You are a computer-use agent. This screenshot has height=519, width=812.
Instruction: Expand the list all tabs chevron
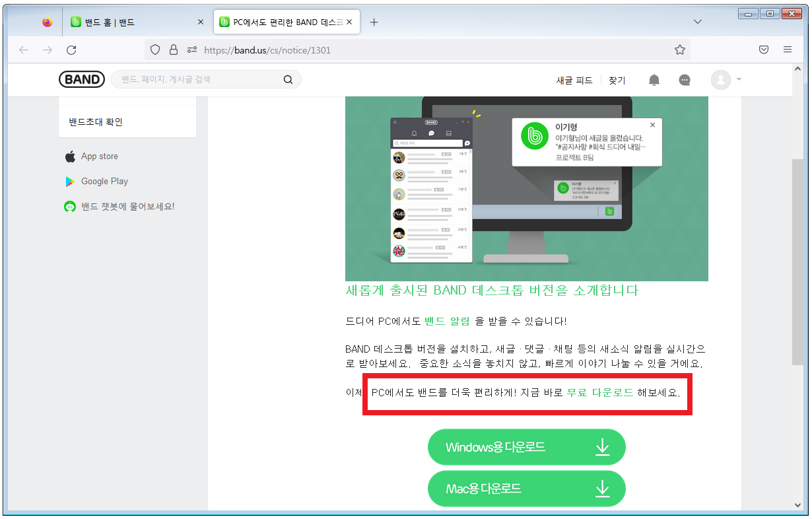[x=698, y=22]
